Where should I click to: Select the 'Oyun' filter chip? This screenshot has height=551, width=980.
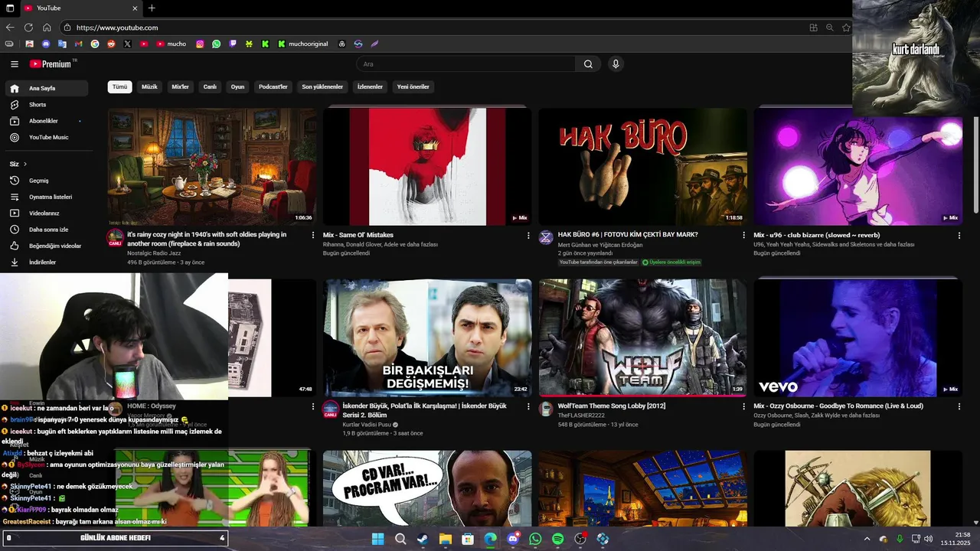pos(238,87)
